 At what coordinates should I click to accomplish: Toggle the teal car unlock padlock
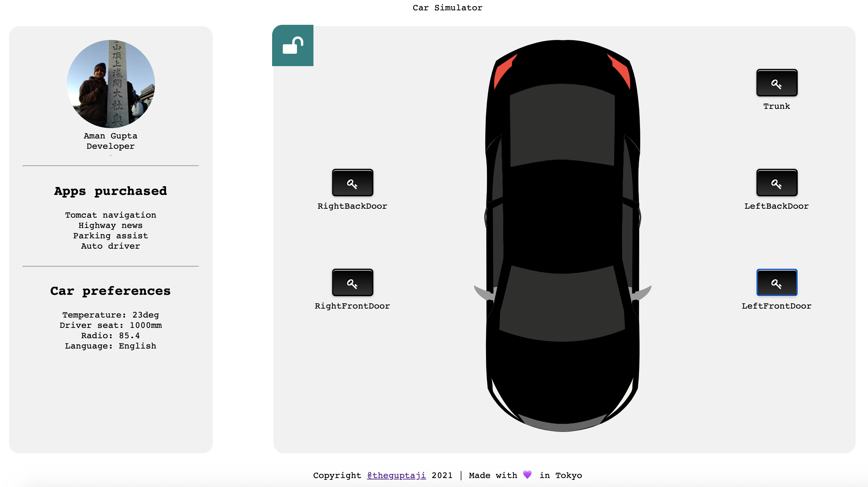pos(292,45)
